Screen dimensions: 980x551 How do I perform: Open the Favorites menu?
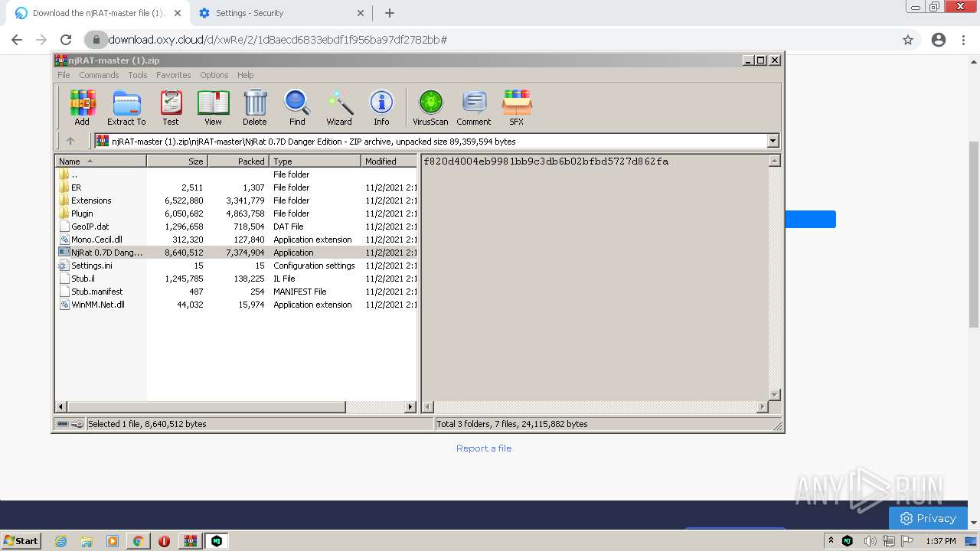coord(174,75)
